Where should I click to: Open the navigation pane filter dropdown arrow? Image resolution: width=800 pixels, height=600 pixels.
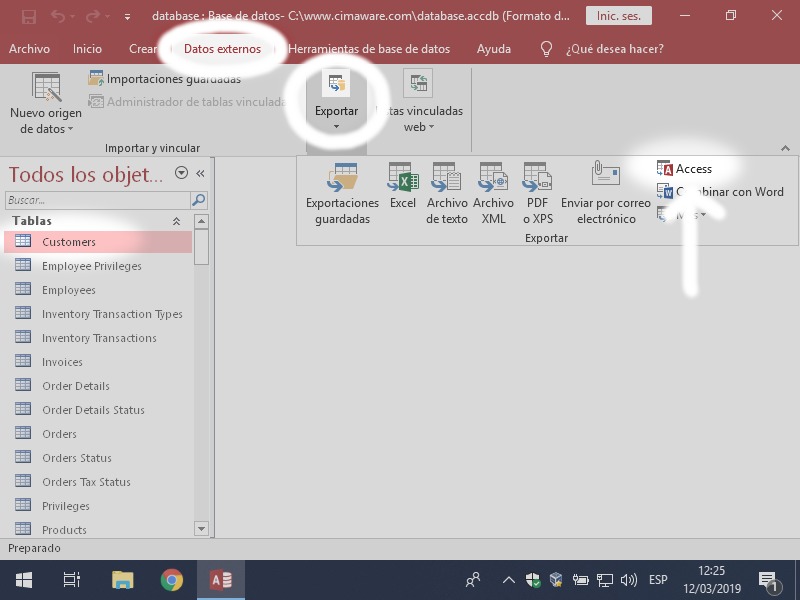pos(181,173)
